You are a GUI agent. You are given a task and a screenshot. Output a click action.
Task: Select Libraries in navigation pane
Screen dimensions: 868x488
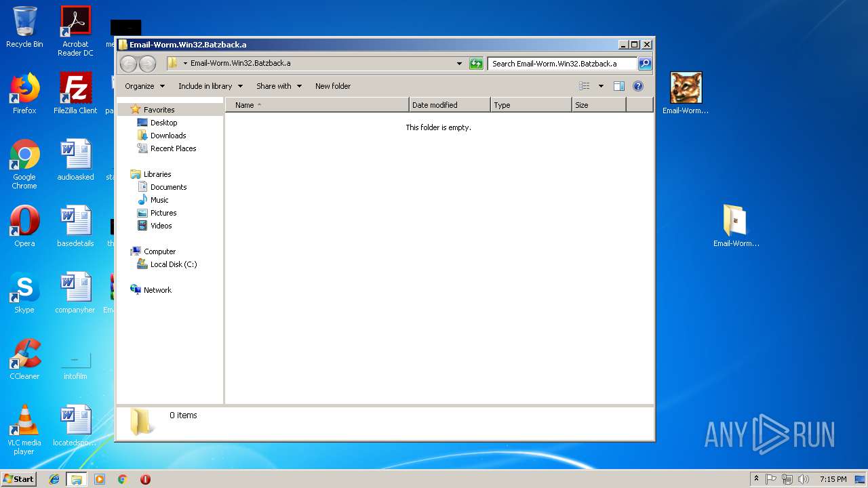157,174
